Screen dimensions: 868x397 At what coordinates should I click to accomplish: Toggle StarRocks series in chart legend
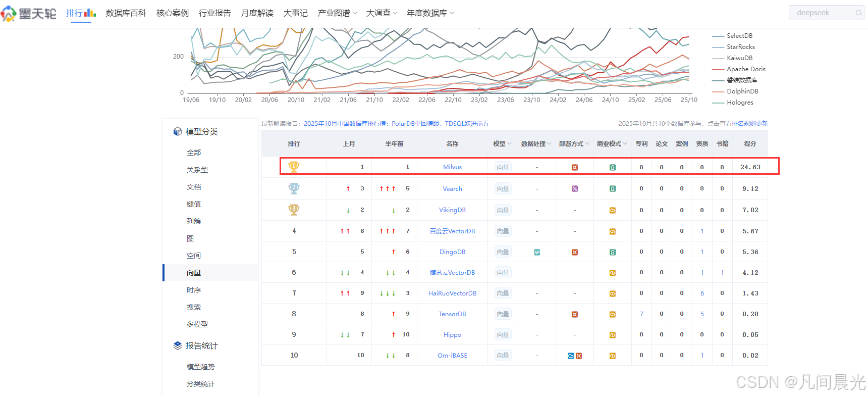[x=733, y=47]
